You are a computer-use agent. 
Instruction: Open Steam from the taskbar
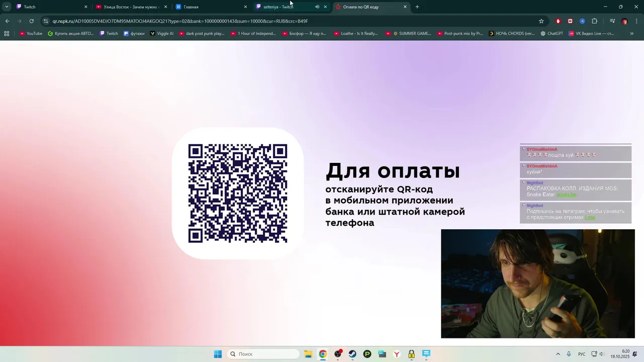click(352, 354)
